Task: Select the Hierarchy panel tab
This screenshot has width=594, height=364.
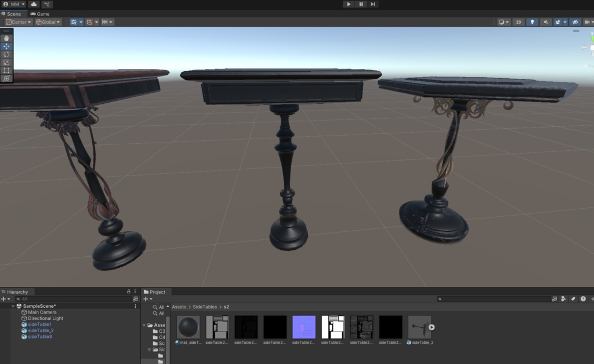Action: (x=17, y=292)
